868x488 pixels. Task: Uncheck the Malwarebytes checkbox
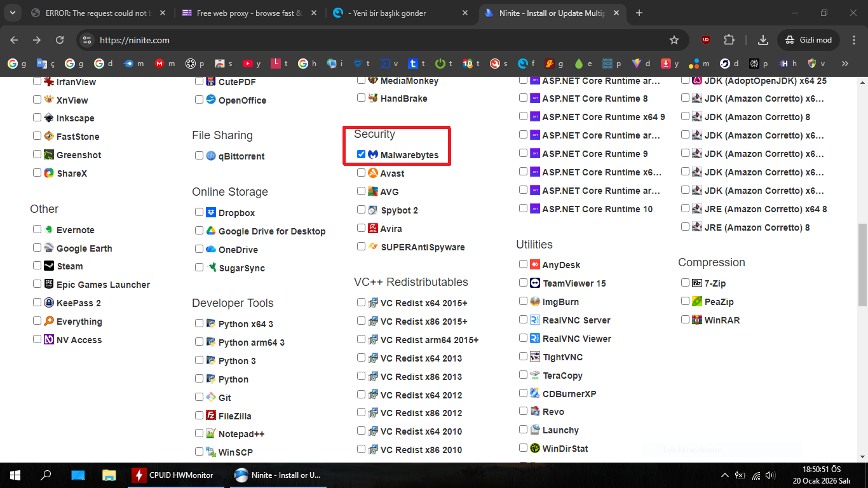coord(362,154)
